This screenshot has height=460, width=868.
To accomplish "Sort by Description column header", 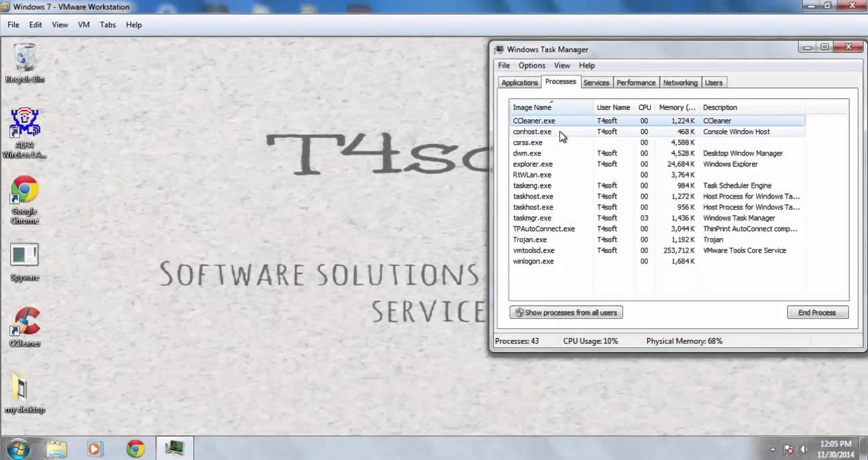I will point(752,107).
